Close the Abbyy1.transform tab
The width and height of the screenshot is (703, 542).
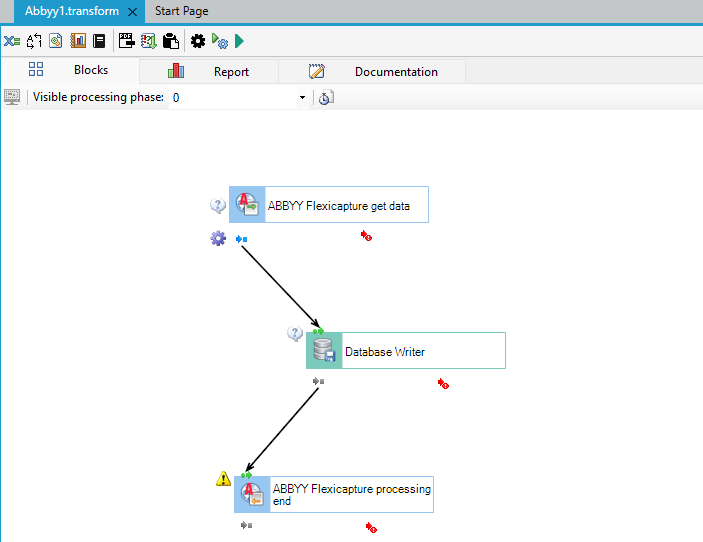(133, 12)
